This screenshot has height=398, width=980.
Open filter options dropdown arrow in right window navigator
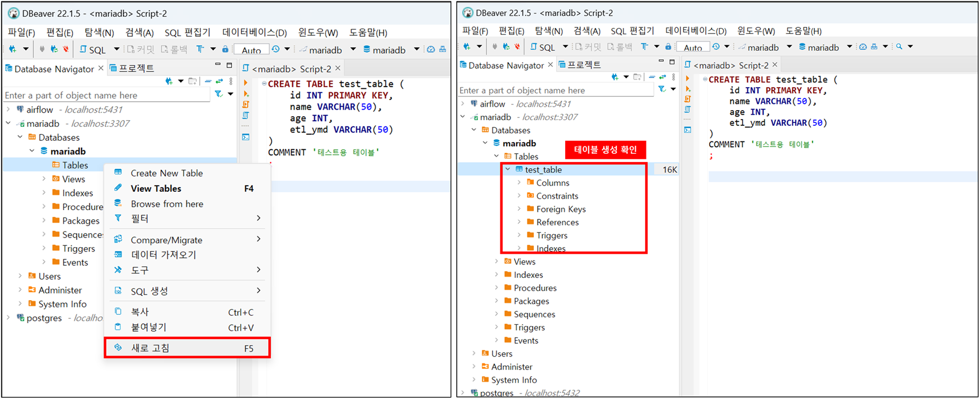point(673,89)
